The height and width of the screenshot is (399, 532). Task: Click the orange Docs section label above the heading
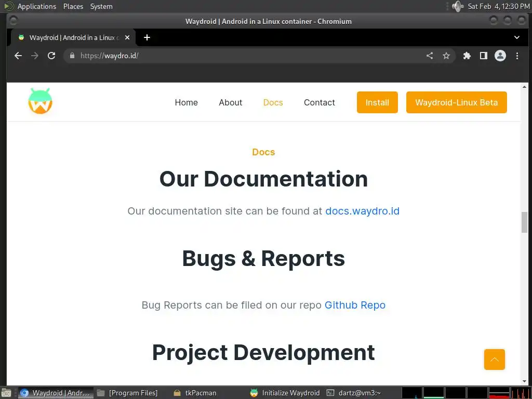tap(263, 152)
